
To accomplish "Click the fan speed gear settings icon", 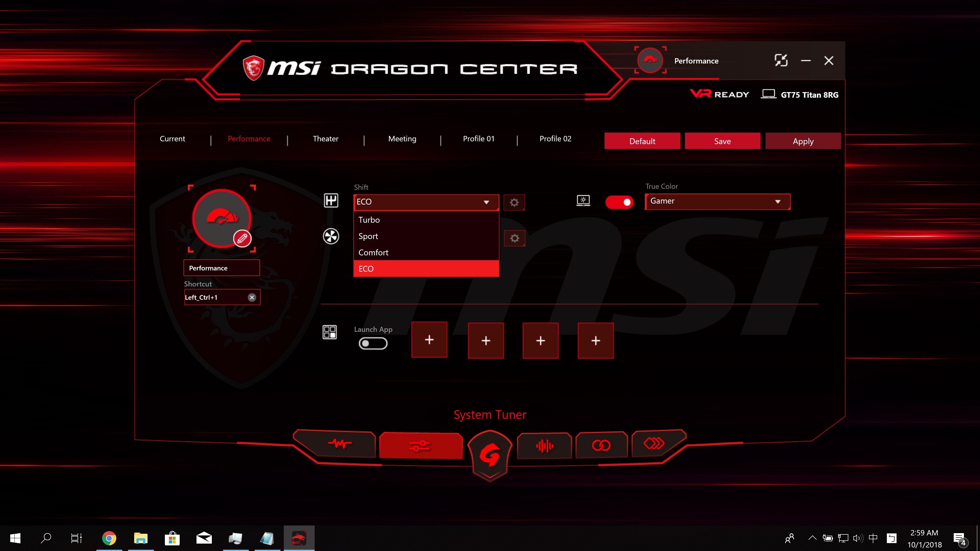I will coord(514,238).
